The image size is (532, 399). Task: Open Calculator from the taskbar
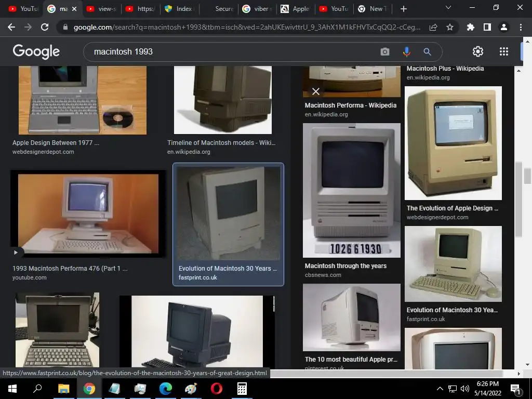coord(242,389)
